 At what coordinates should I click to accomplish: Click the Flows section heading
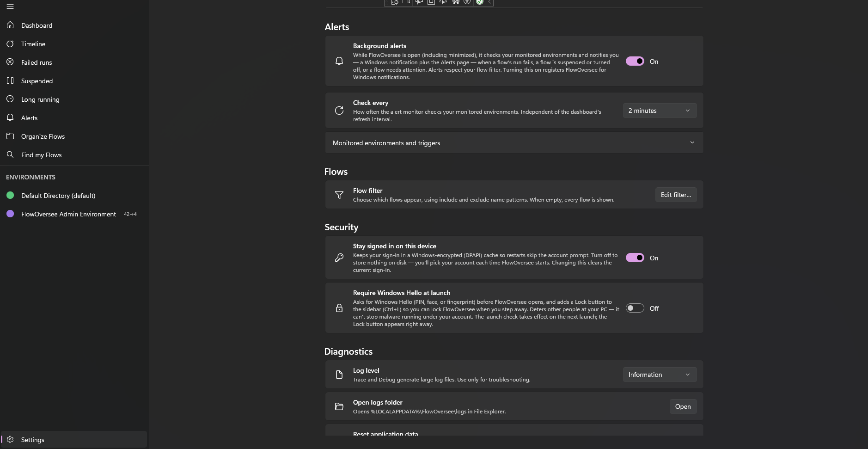pyautogui.click(x=336, y=172)
